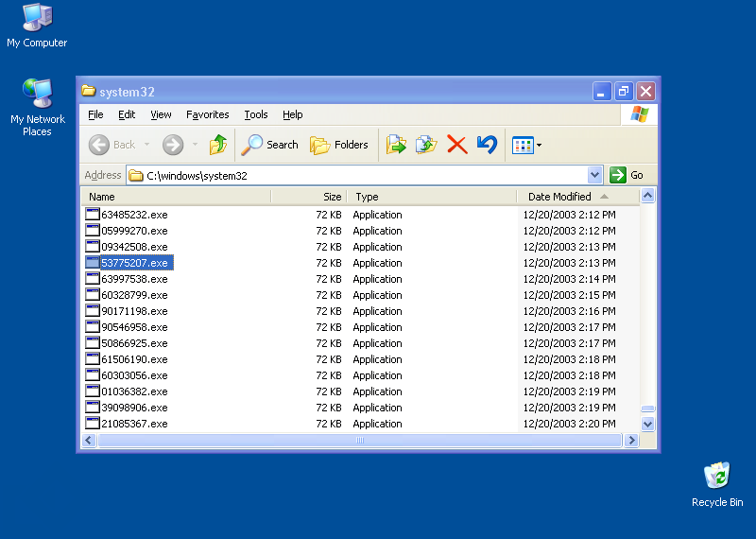This screenshot has width=756, height=539.
Task: Click the vertical scrollbar down arrow
Action: 647,425
